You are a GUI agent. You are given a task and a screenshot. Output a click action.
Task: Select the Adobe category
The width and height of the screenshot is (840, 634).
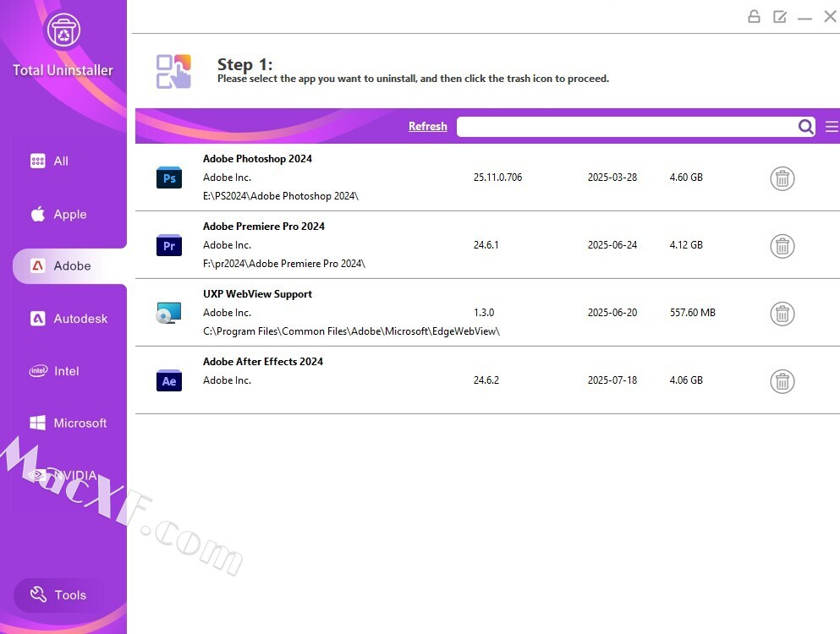(69, 266)
